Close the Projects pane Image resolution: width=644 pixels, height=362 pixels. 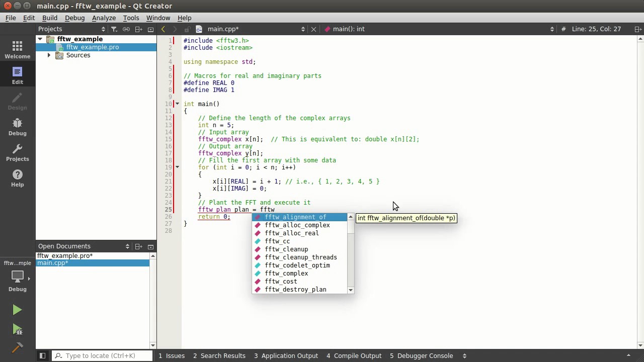click(150, 29)
